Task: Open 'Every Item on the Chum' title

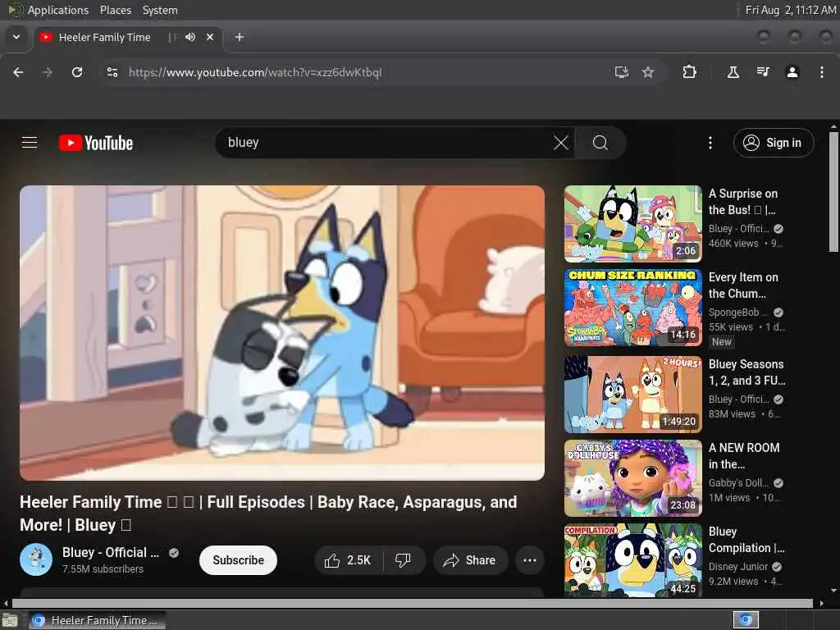Action: click(743, 285)
